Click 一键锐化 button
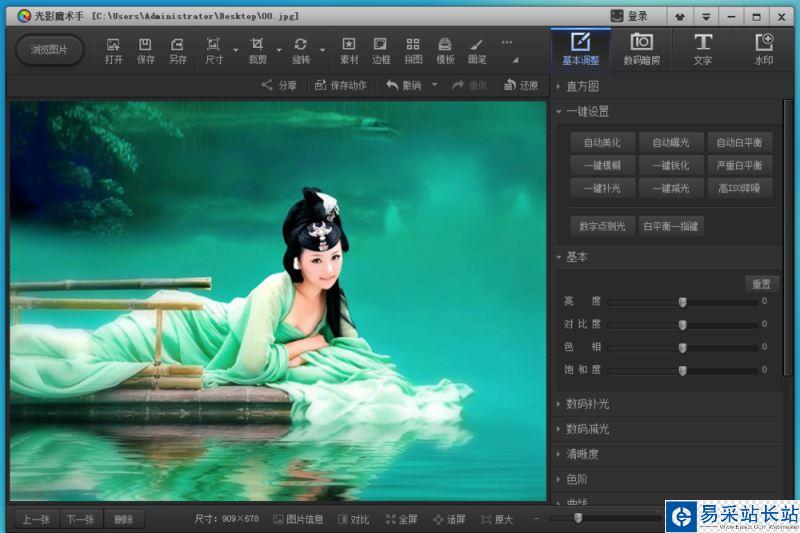This screenshot has height=533, width=800. [x=671, y=165]
